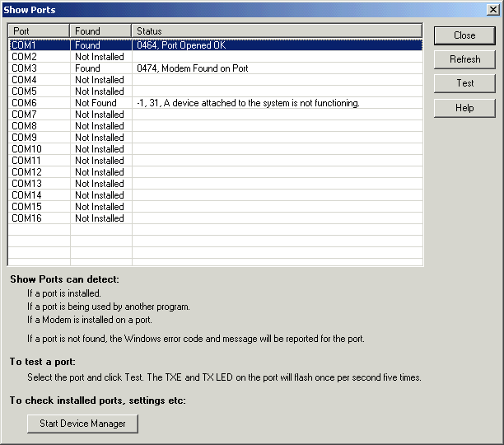Click 'Not Installed' cell for COM16
This screenshot has height=445, width=504.
(x=100, y=218)
